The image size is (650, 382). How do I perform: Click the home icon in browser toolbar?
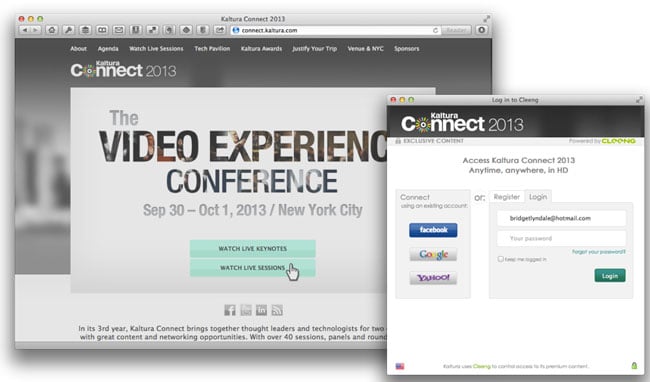(52, 30)
